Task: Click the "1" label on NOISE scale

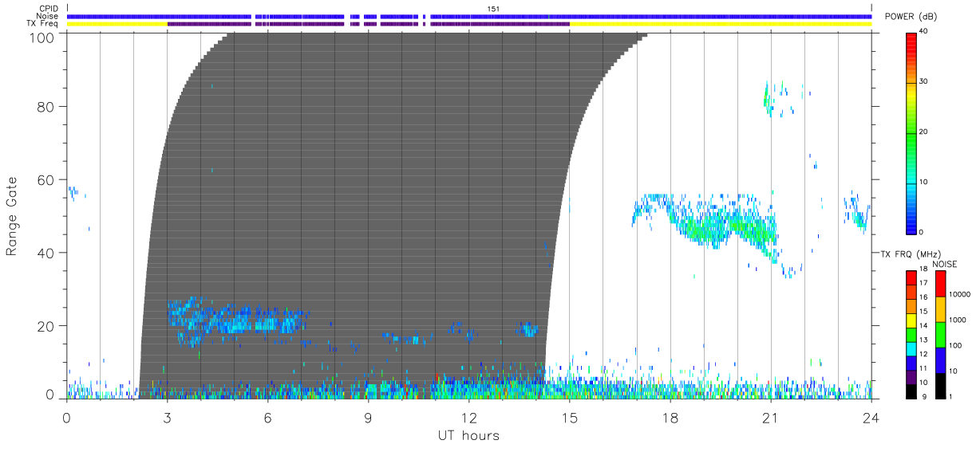Action: coord(950,396)
